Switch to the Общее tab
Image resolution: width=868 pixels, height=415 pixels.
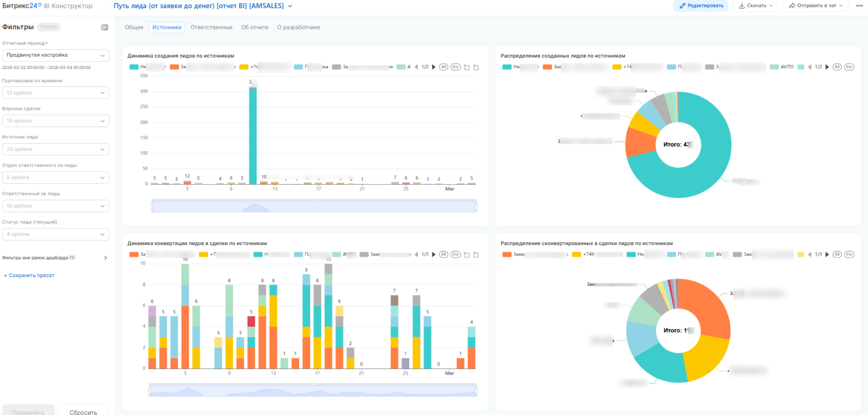click(134, 27)
